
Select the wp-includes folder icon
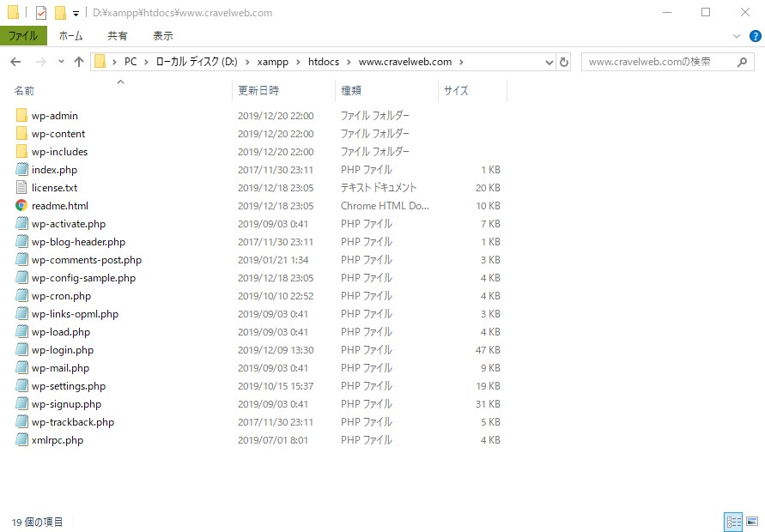tap(21, 152)
